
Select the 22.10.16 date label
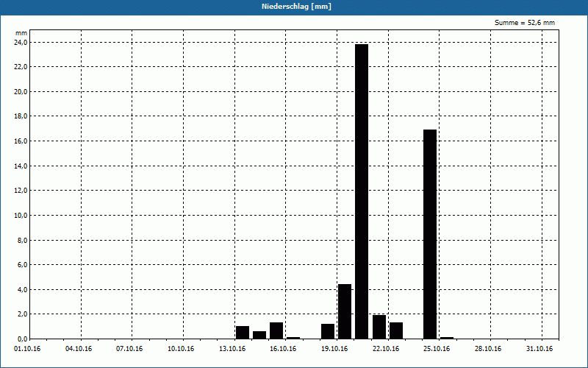point(386,349)
